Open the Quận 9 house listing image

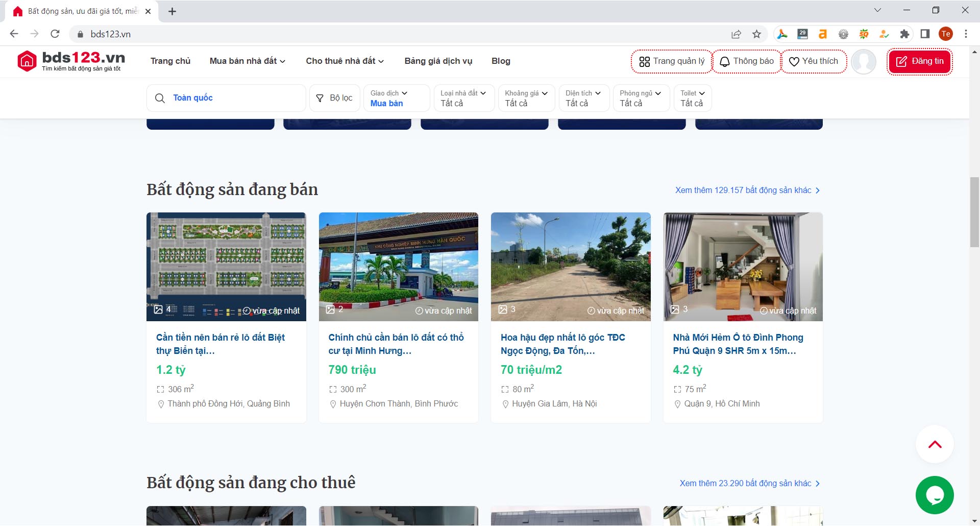coord(743,267)
